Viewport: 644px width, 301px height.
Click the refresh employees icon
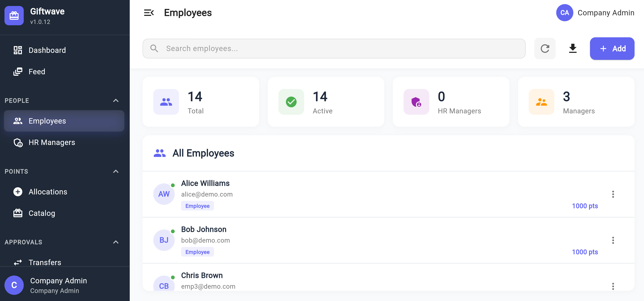pos(545,49)
